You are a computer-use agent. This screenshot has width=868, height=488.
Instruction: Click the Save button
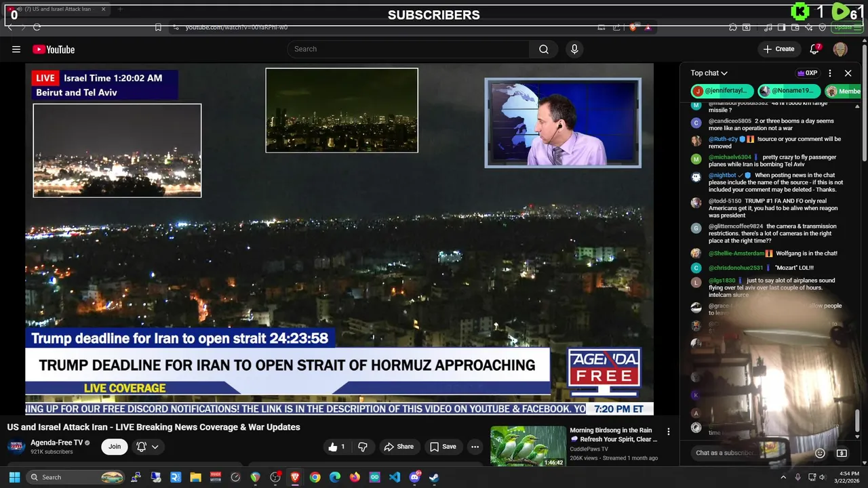pos(443,447)
